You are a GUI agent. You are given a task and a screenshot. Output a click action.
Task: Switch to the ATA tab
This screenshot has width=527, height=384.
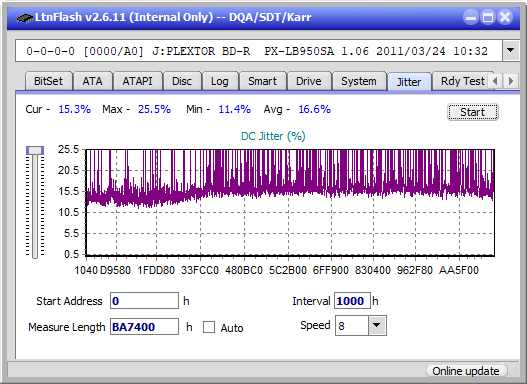(x=92, y=81)
